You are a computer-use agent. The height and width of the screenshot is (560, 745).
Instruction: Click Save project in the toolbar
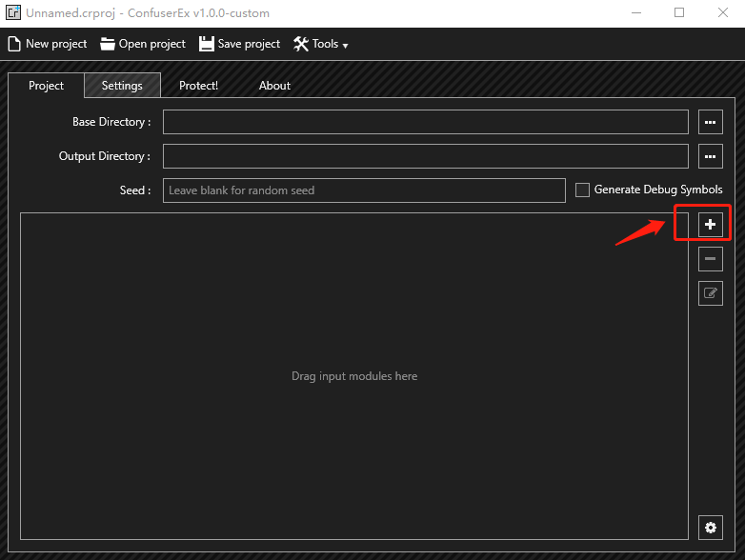coord(239,44)
